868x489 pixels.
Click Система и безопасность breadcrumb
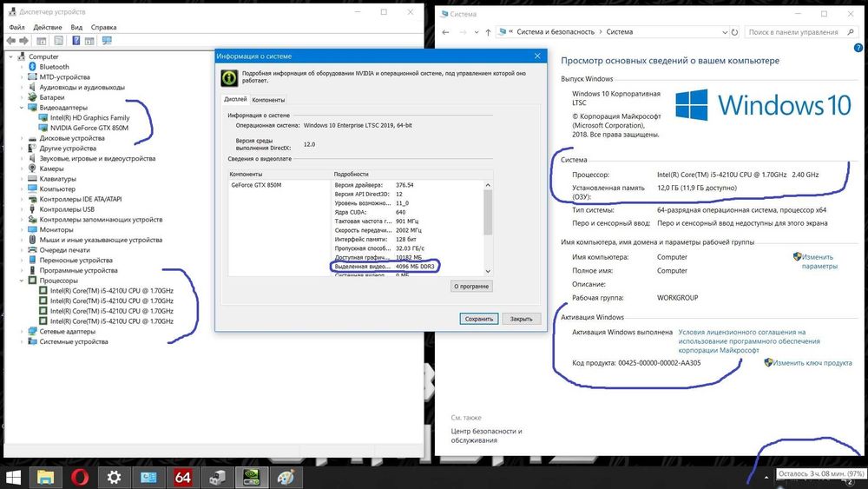(x=556, y=32)
